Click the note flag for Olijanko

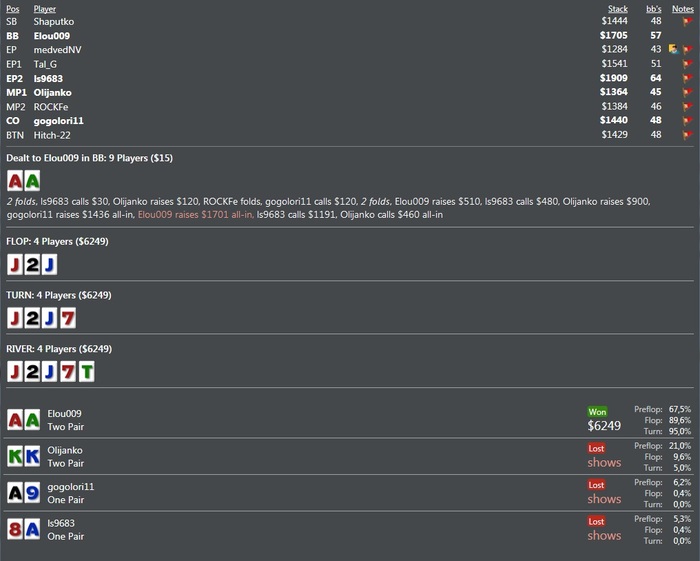point(688,92)
